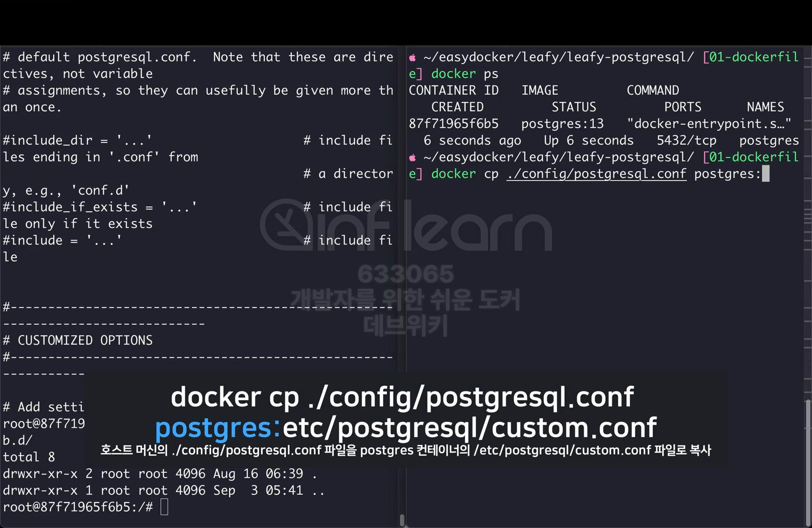Click the 'total 8' line in ls output

[29, 457]
